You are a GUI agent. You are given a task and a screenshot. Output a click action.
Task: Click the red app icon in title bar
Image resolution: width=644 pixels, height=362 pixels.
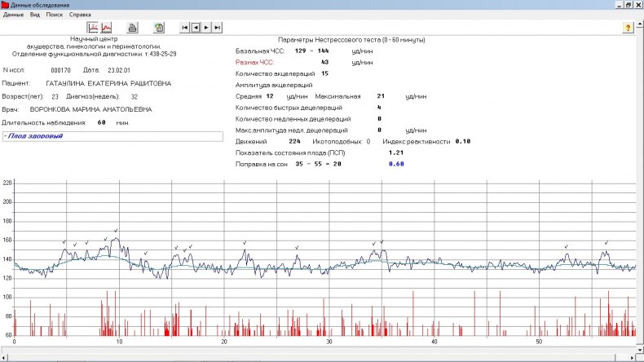tap(5, 5)
